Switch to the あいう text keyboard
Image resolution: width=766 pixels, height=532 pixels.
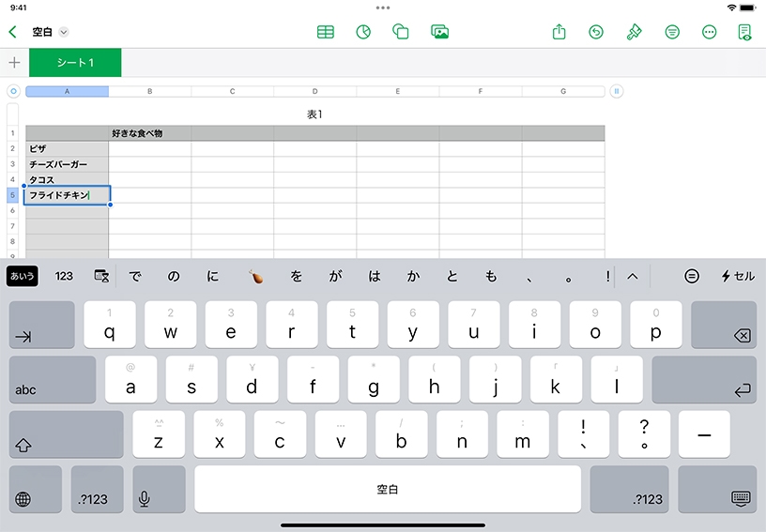(x=23, y=276)
